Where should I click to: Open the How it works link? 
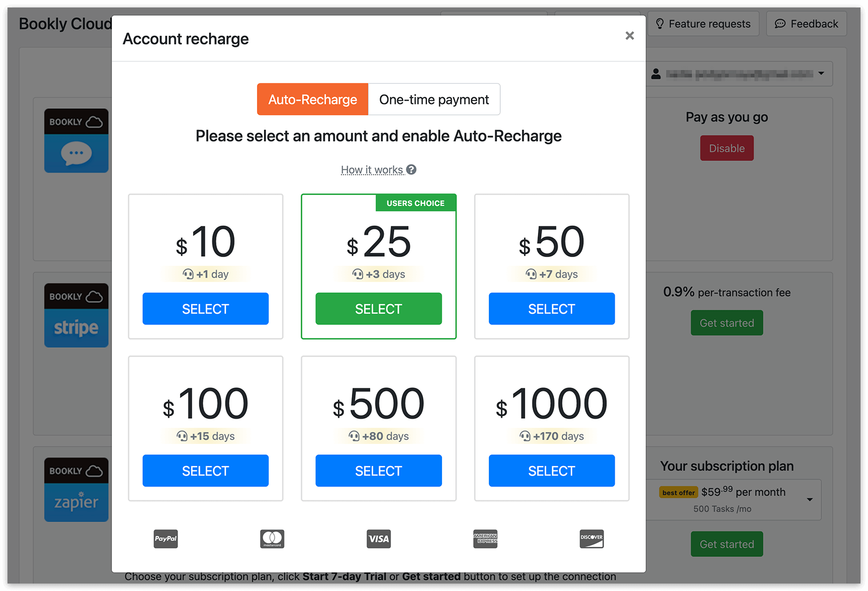pos(372,170)
